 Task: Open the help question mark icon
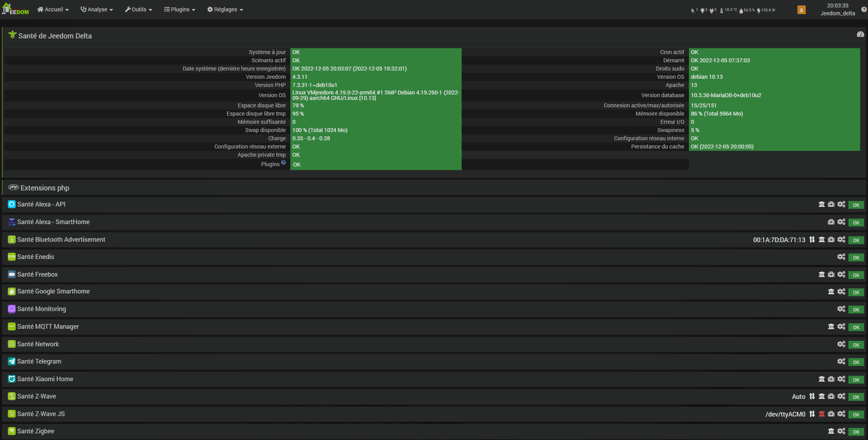click(864, 9)
